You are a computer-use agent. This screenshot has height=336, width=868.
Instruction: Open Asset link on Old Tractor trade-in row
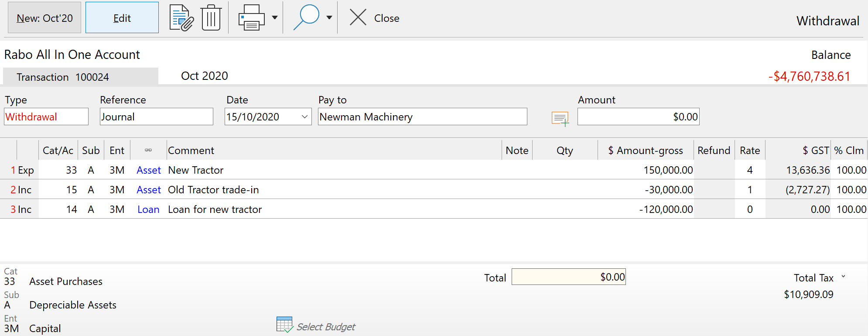[149, 190]
